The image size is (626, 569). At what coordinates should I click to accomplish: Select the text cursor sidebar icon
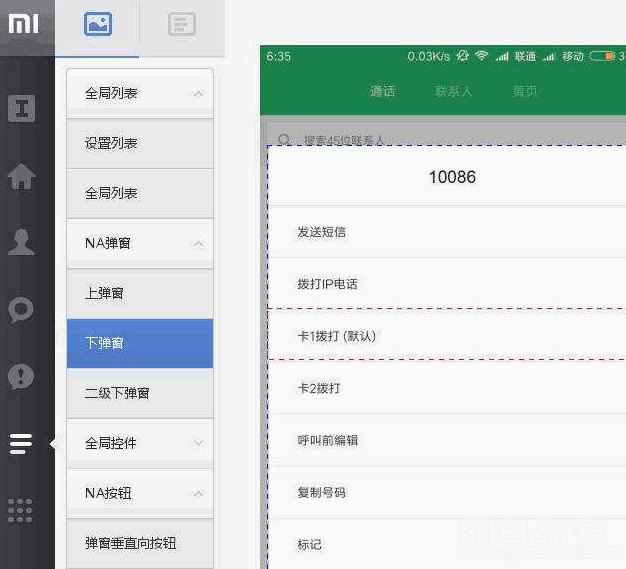[22, 108]
